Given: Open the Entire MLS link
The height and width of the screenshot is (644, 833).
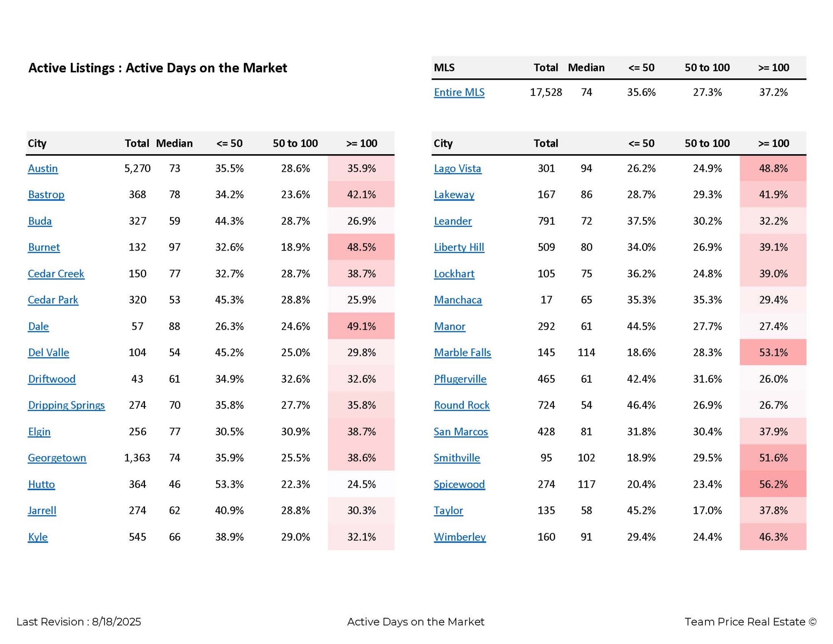Looking at the screenshot, I should (x=459, y=92).
